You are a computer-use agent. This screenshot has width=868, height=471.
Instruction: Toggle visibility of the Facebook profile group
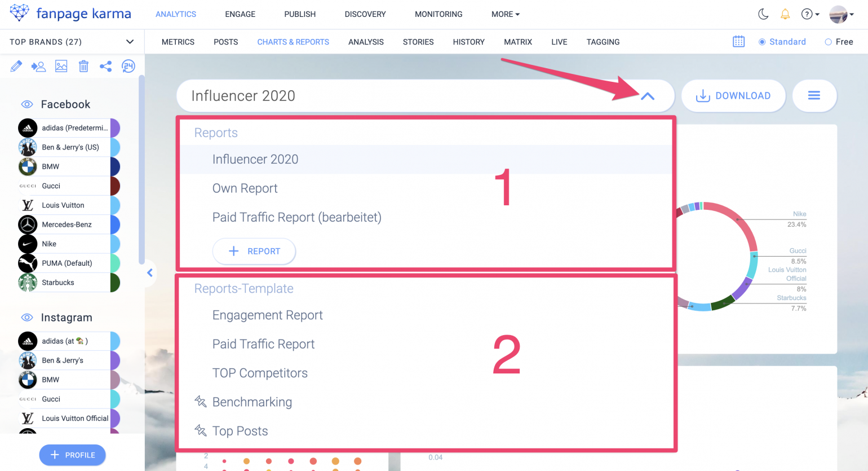pyautogui.click(x=26, y=104)
